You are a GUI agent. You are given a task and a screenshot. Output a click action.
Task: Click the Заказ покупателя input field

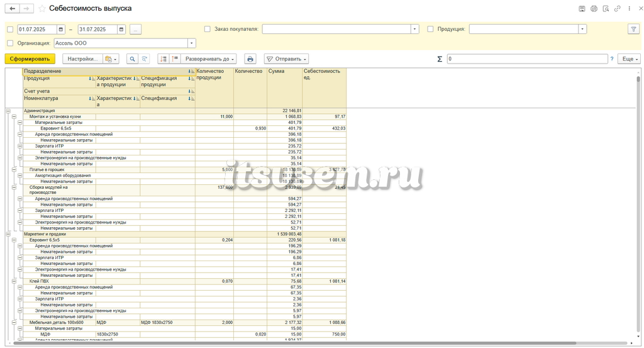(337, 29)
